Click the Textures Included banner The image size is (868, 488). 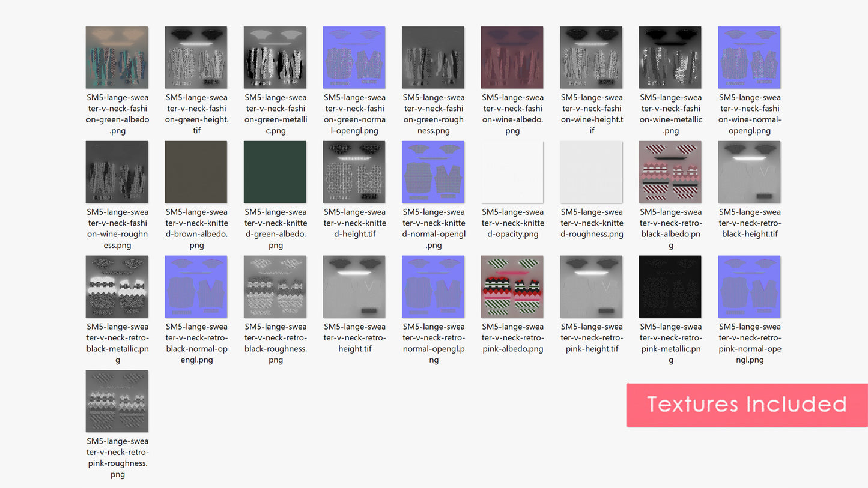coord(747,405)
